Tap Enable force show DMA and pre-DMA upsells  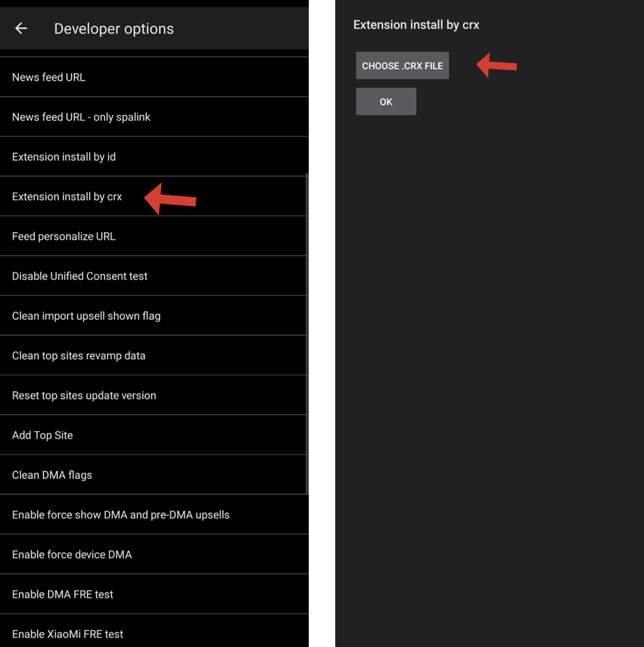click(154, 515)
